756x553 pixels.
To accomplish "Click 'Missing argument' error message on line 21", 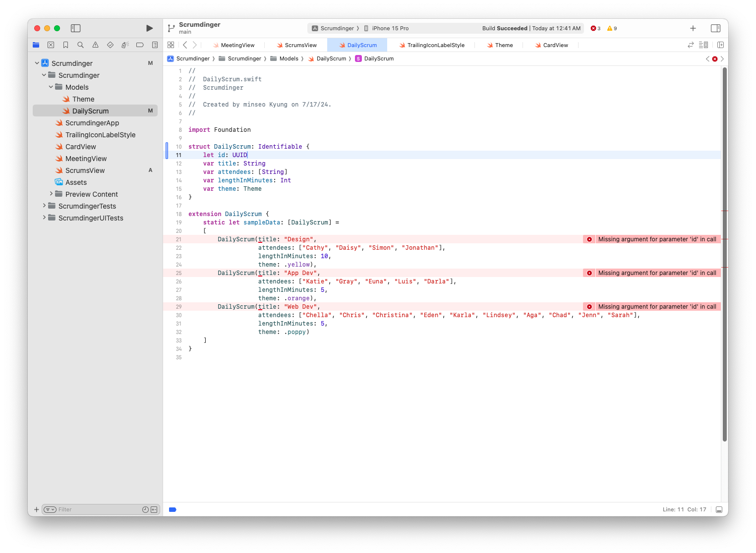I will click(x=657, y=239).
